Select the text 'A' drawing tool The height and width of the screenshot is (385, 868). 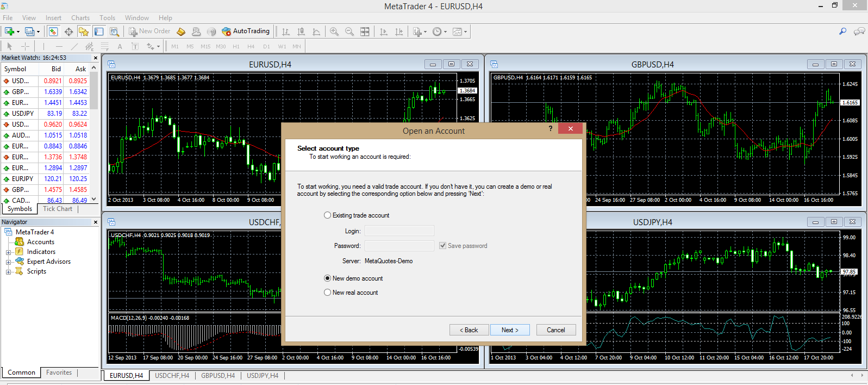pos(120,46)
